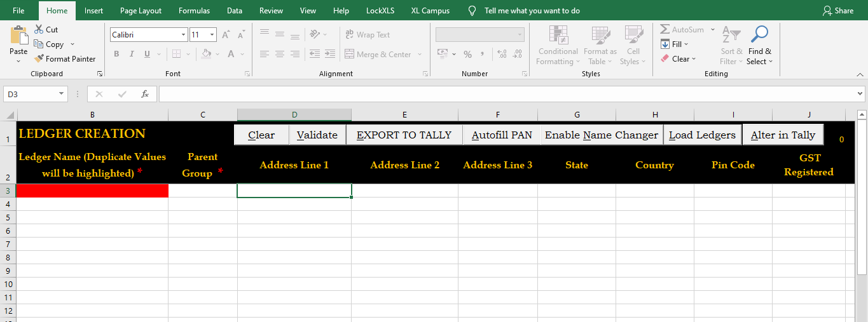
Task: Select the Format Painter brush
Action: pyautogui.click(x=39, y=58)
